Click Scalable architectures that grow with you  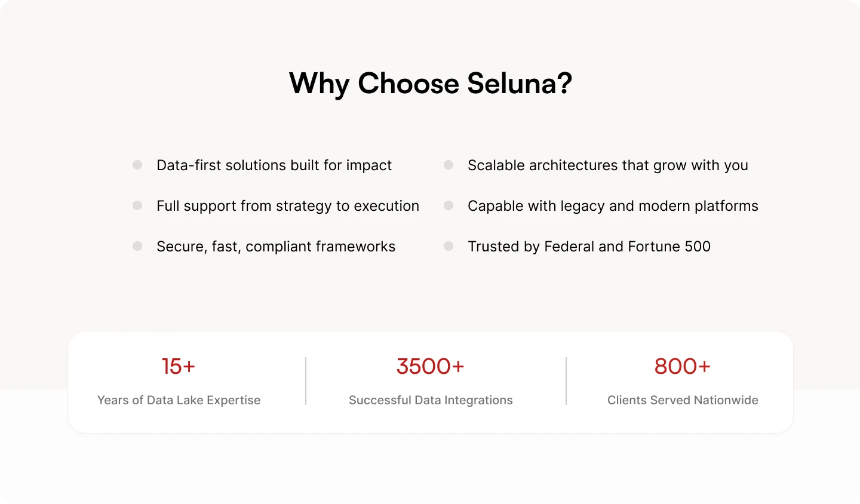click(608, 165)
